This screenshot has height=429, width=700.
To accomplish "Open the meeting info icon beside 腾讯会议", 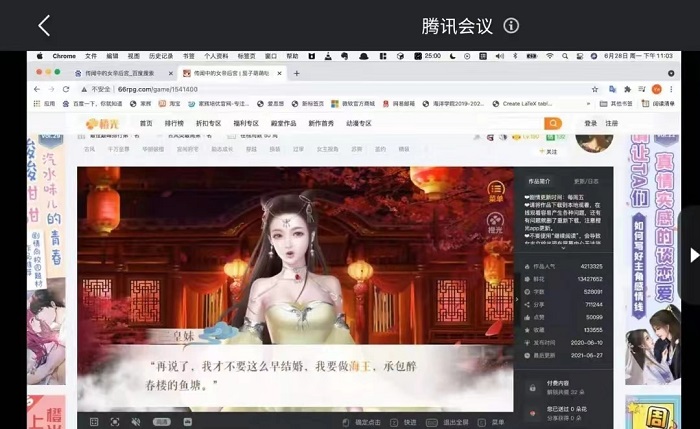I will tap(511, 25).
